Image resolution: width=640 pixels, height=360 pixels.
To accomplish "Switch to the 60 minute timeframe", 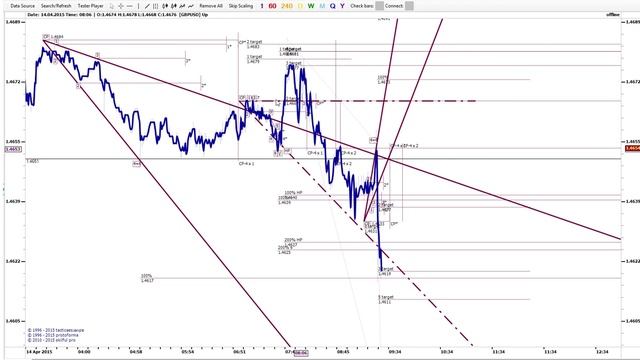I will click(x=272, y=6).
